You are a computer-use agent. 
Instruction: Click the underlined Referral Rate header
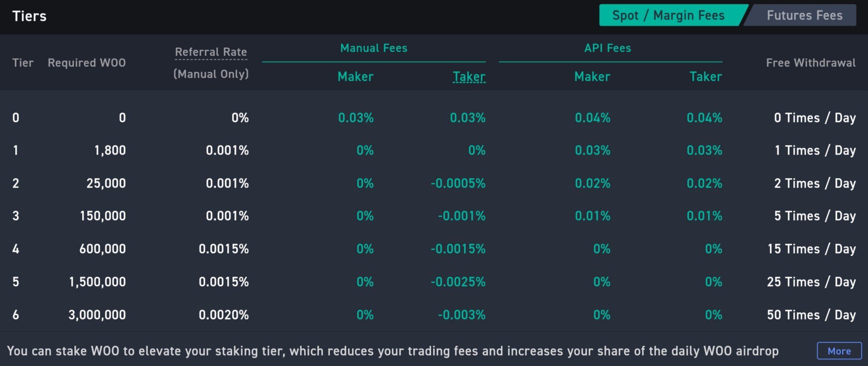click(211, 52)
